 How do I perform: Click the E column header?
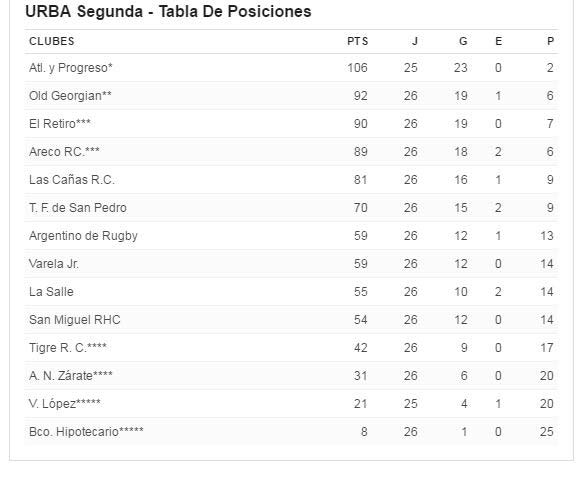coord(499,41)
